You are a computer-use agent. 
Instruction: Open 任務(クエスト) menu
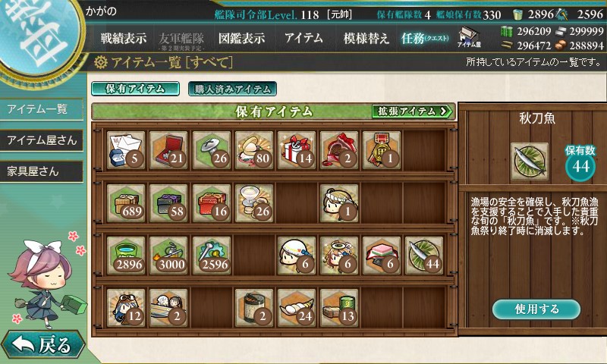click(425, 38)
